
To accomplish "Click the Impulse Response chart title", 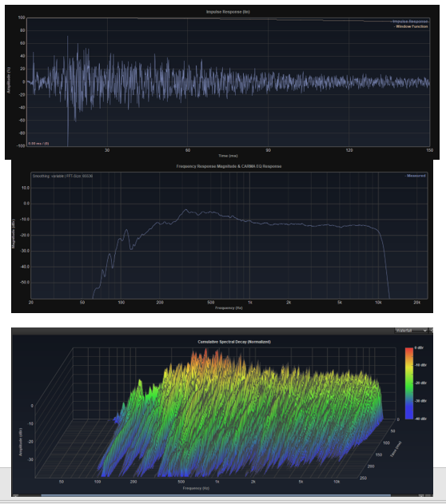I will (228, 12).
